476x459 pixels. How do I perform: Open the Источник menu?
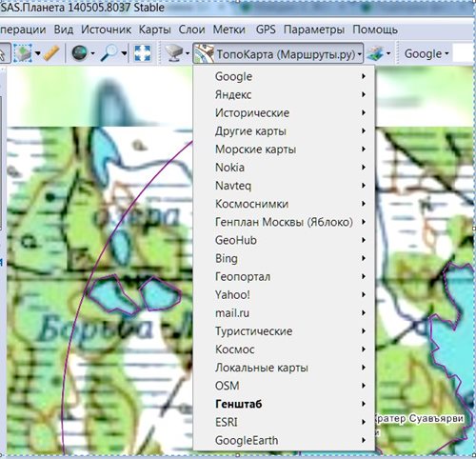pyautogui.click(x=106, y=30)
